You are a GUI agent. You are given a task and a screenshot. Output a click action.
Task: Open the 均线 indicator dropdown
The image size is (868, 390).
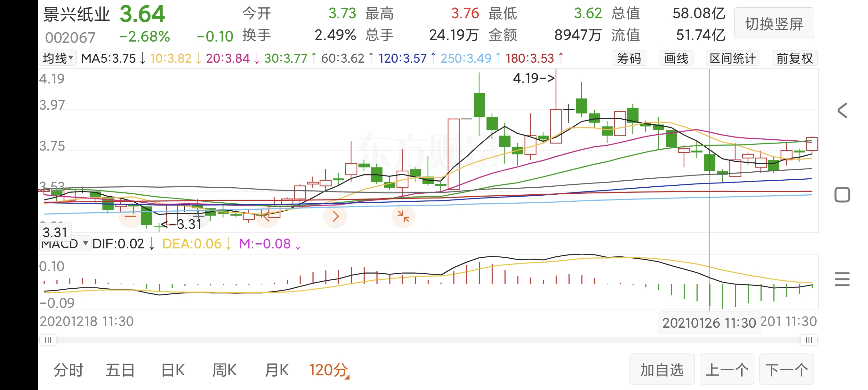58,58
